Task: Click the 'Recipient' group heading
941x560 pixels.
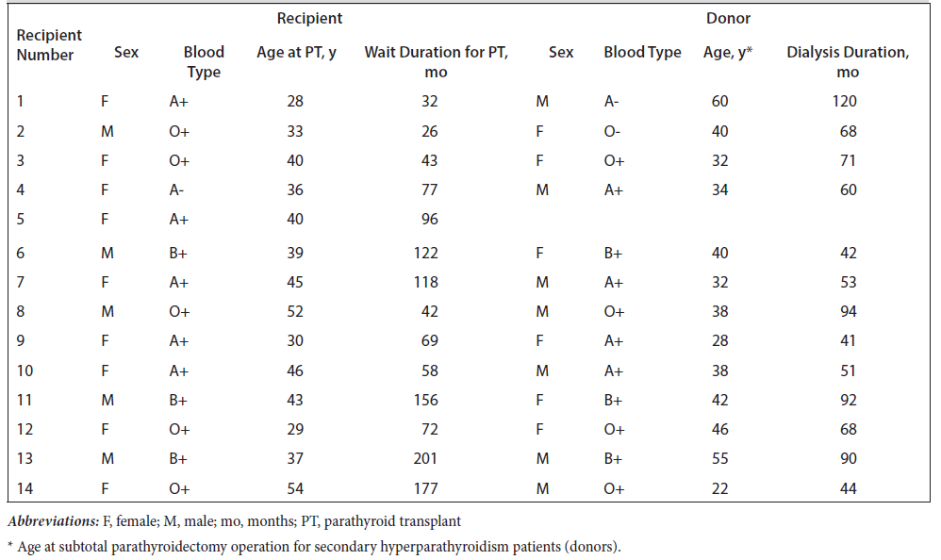Action: [x=309, y=18]
